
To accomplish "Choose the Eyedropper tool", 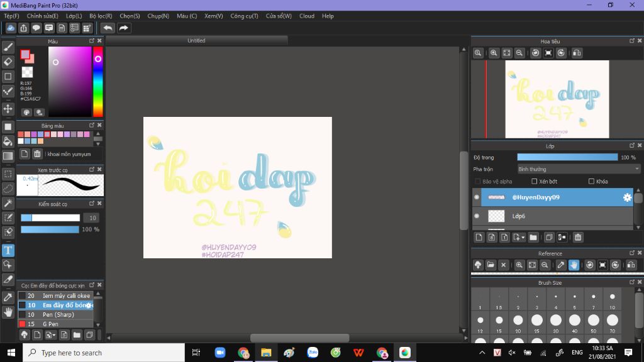I will (x=8, y=297).
